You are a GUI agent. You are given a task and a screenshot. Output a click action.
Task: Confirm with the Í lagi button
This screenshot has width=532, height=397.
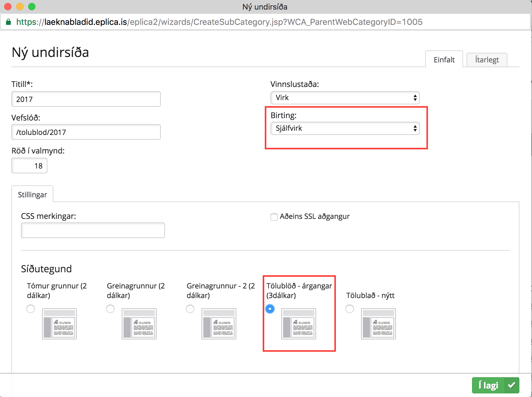(x=495, y=385)
